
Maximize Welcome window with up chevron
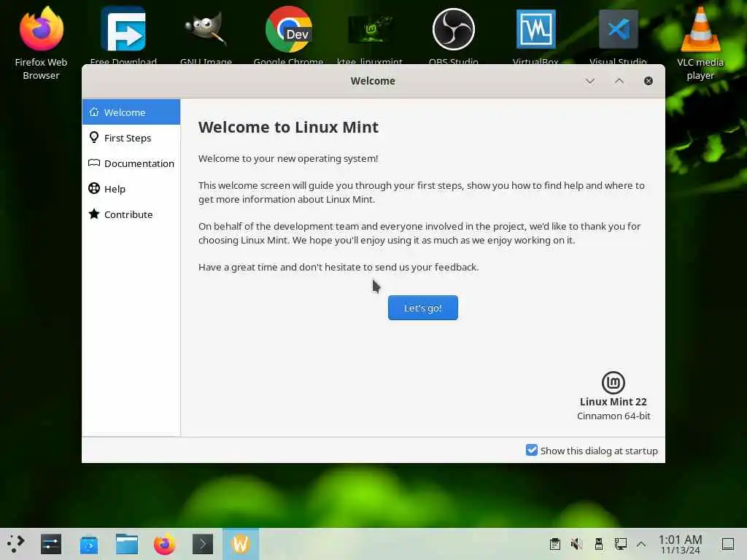pyautogui.click(x=619, y=81)
